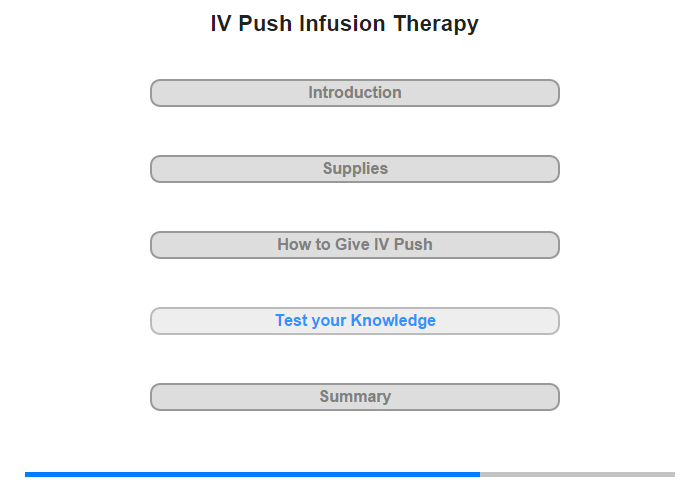Tap the third module How to Give IV Push
Screen dimensions: 700x480
354,245
